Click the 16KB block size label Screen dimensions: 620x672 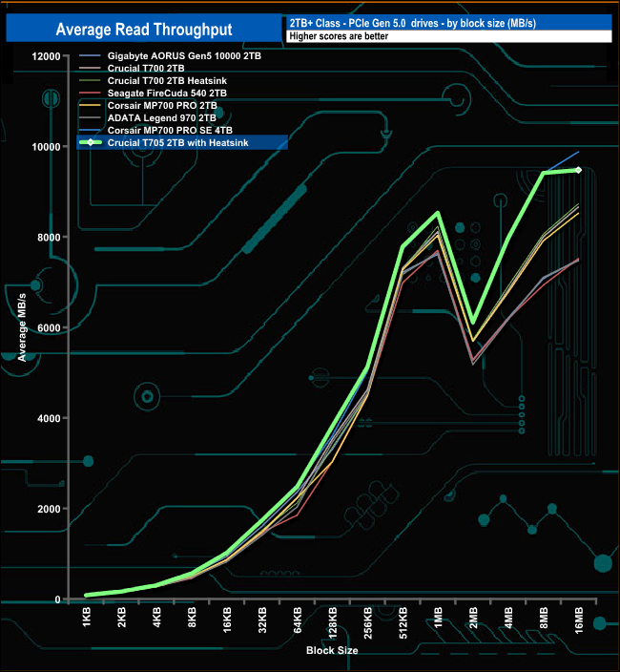[227, 619]
